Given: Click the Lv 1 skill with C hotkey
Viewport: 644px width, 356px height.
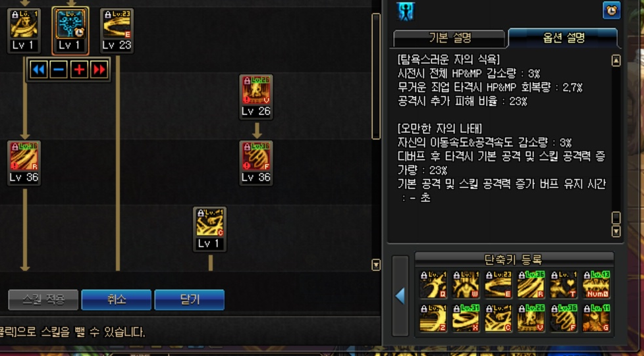Looking at the screenshot, I should [x=209, y=224].
